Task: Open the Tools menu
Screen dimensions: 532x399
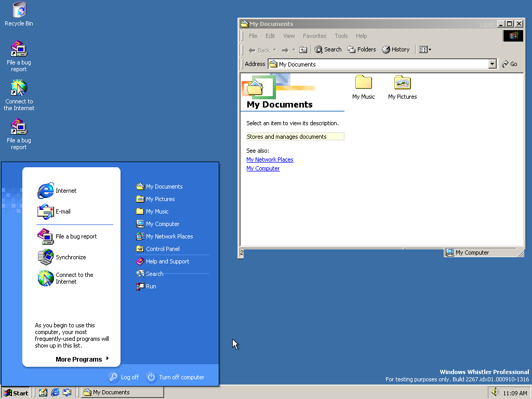Action: point(341,36)
